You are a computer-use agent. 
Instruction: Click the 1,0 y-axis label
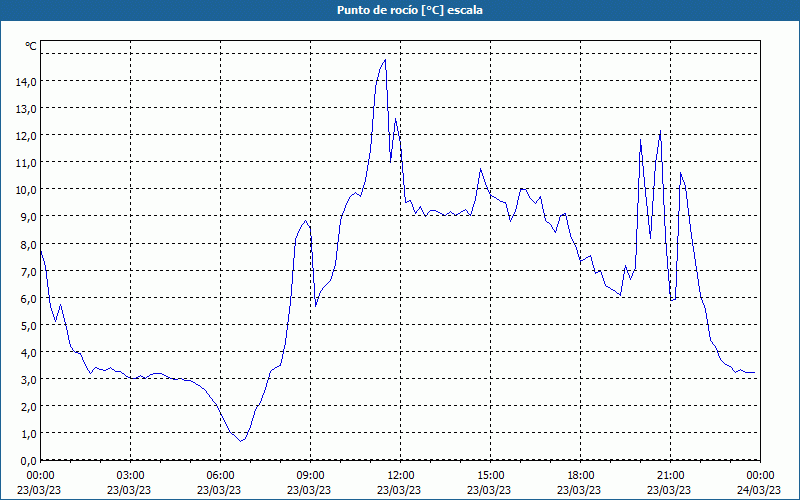28,433
